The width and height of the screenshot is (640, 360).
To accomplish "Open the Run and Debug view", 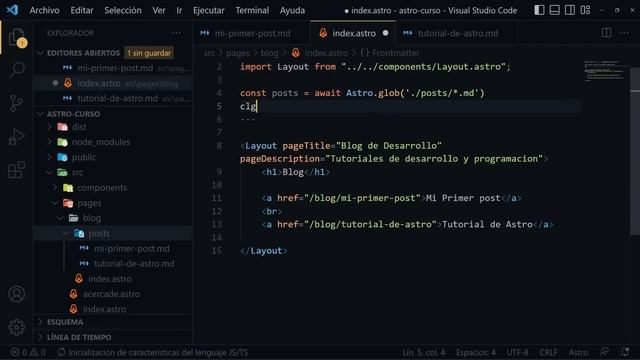I will pyautogui.click(x=17, y=136).
